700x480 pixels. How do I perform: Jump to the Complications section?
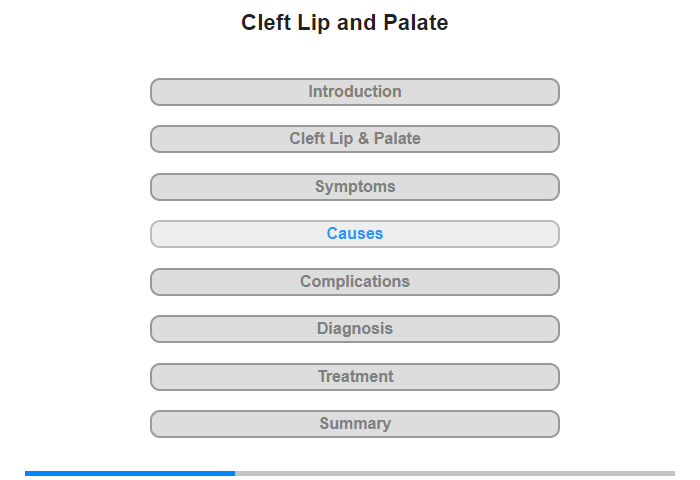(x=355, y=282)
